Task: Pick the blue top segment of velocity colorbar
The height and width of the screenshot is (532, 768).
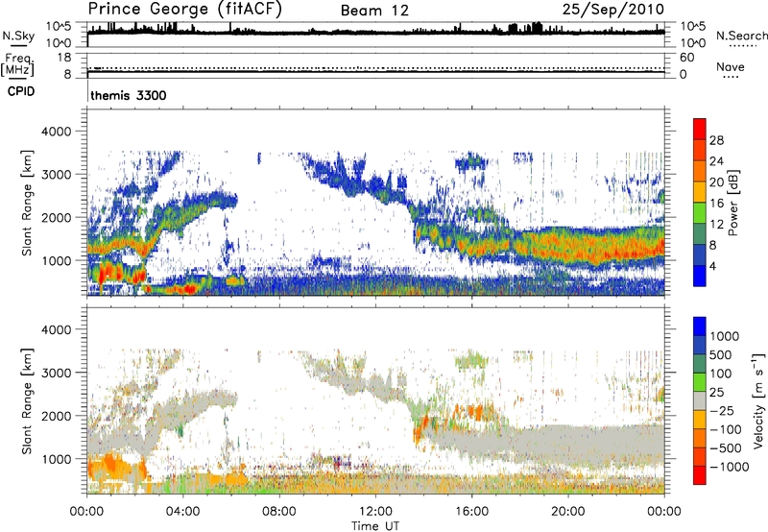Action: click(700, 326)
